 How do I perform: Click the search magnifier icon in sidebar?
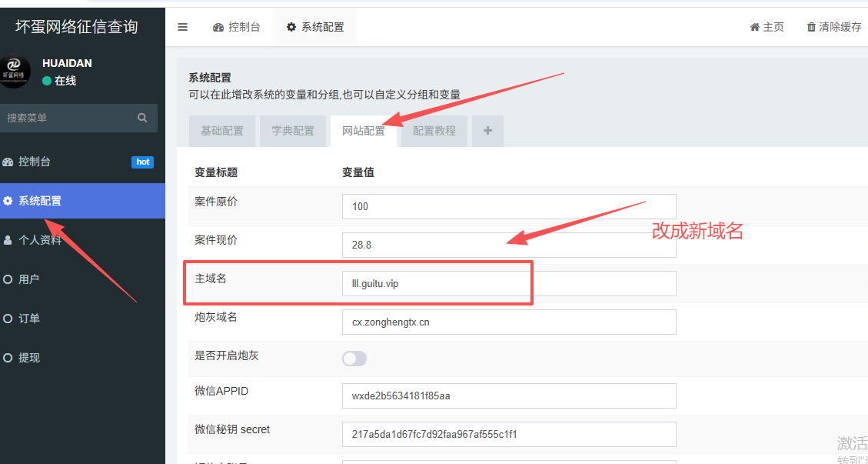tap(142, 118)
